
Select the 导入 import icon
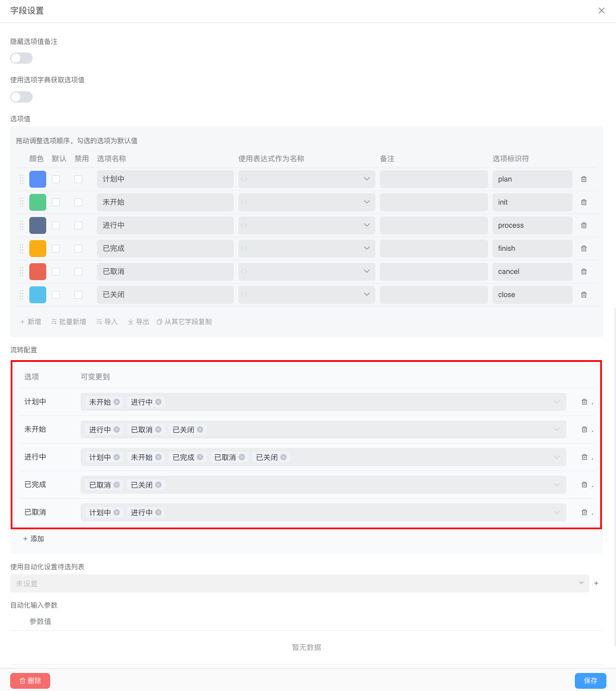click(x=107, y=321)
